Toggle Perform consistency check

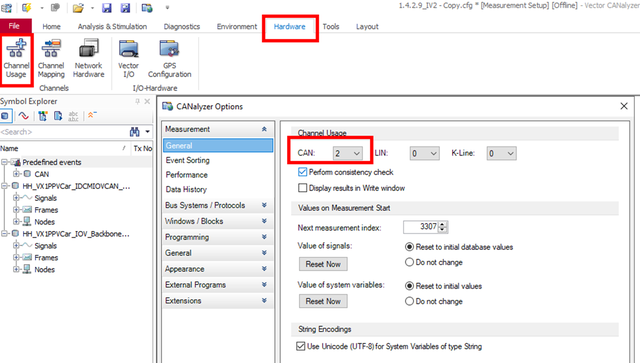point(302,172)
